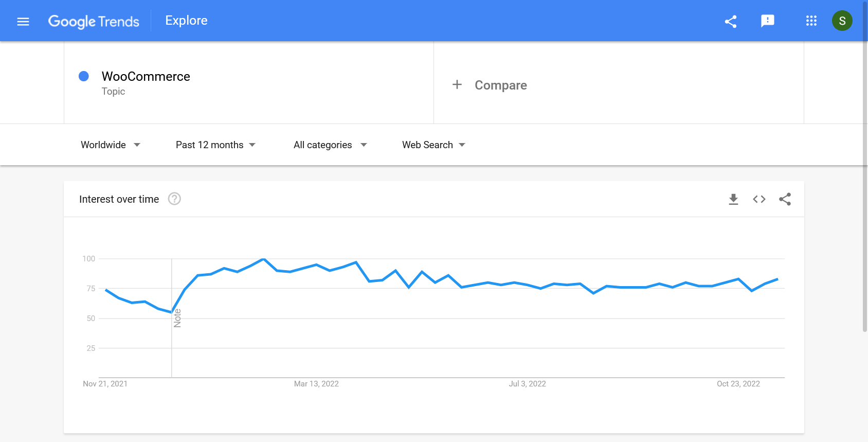Add a comparison term with Compare
This screenshot has height=442, width=868.
coord(500,85)
